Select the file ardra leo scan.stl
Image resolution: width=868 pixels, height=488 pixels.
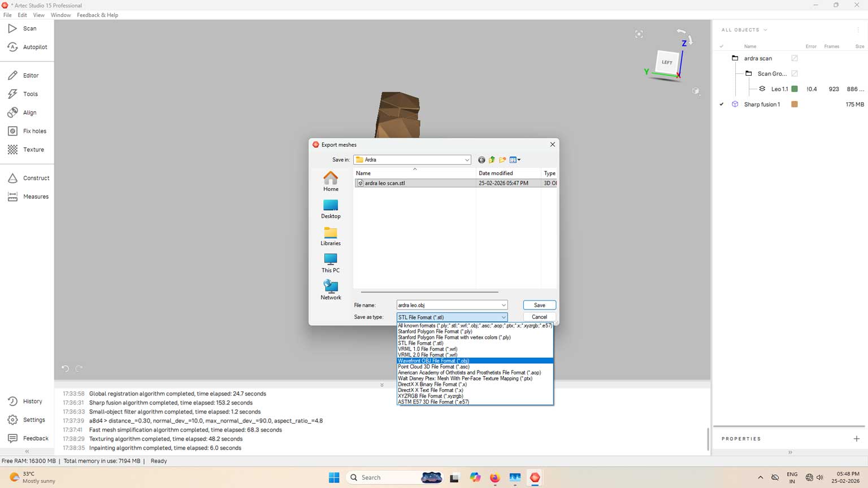[x=456, y=183]
